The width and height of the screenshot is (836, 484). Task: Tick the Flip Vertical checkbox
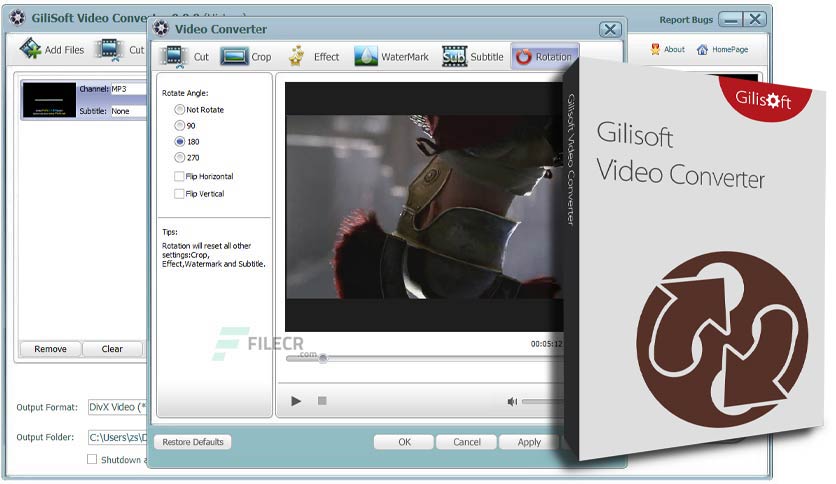[x=179, y=193]
